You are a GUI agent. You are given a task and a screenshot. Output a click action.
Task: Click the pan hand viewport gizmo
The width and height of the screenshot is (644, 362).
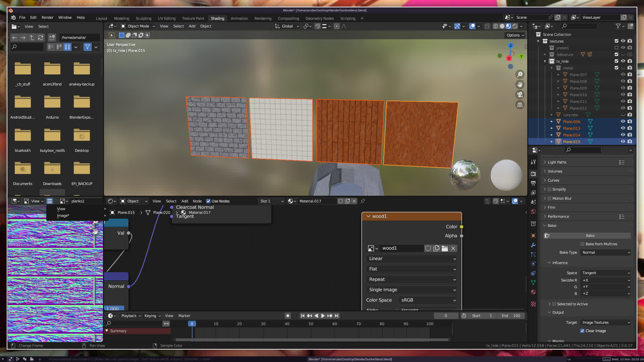coord(520,84)
